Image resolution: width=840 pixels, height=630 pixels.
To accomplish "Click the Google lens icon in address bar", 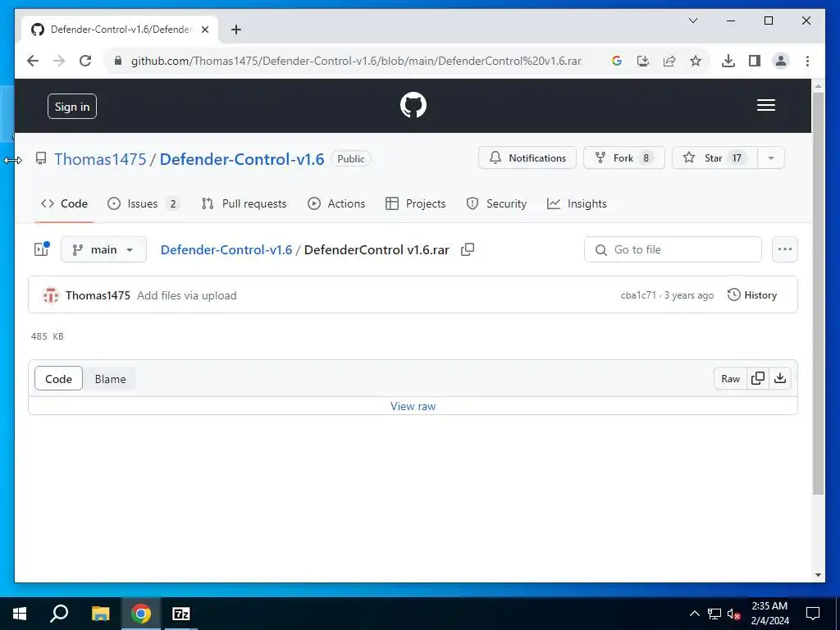I will click(617, 61).
